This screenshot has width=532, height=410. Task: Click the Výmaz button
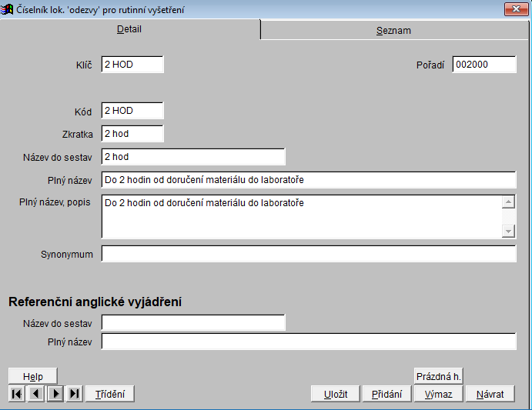click(x=438, y=394)
